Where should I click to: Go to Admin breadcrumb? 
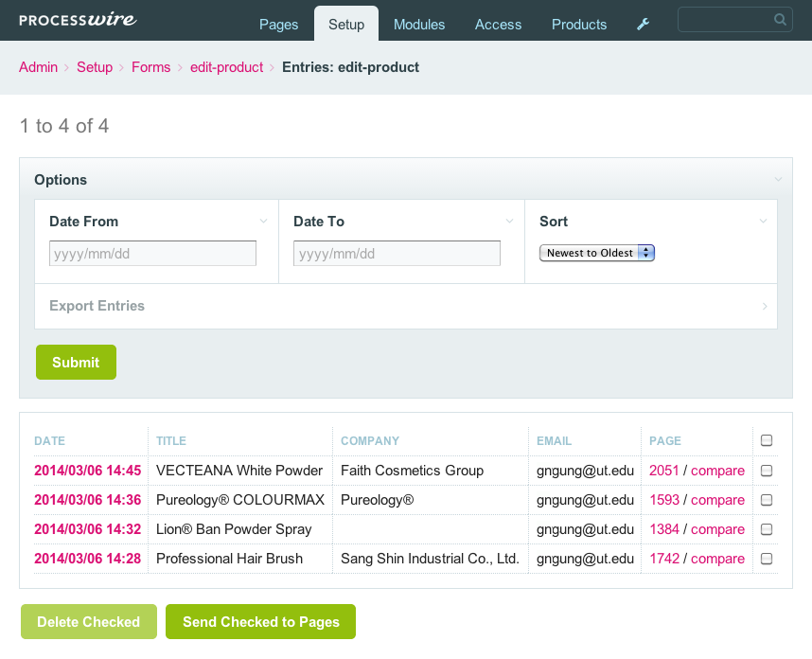coord(38,67)
